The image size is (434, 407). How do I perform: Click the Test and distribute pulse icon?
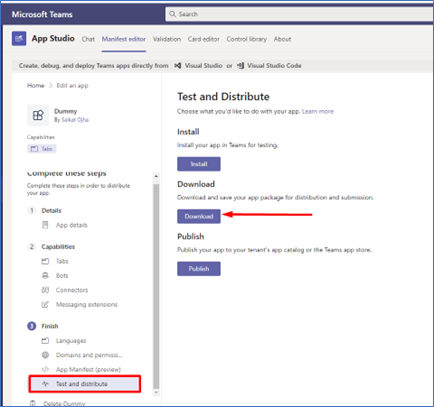point(45,384)
